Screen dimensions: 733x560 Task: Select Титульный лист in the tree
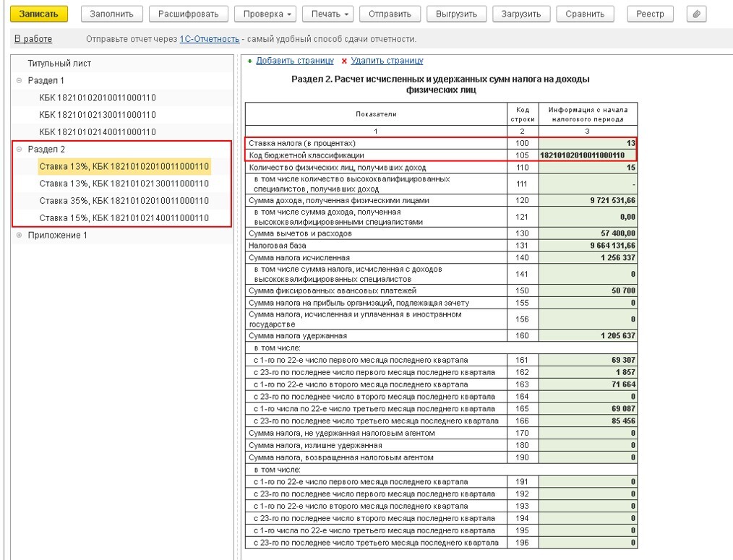[x=59, y=64]
